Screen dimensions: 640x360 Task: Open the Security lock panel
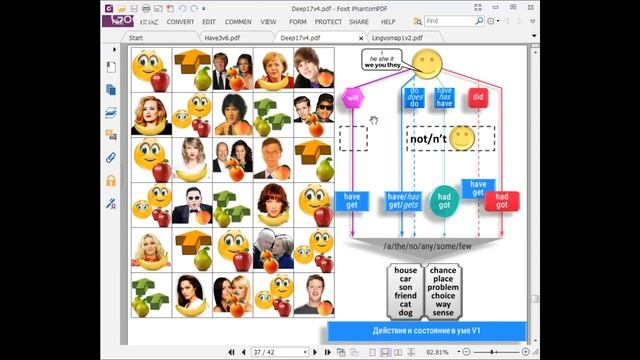pyautogui.click(x=111, y=180)
